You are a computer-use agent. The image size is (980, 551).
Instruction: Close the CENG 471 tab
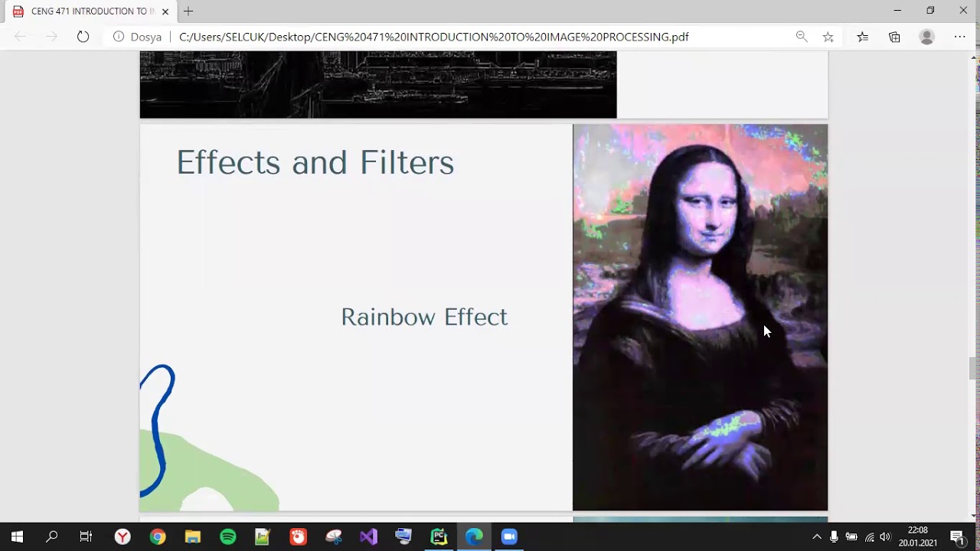click(165, 11)
